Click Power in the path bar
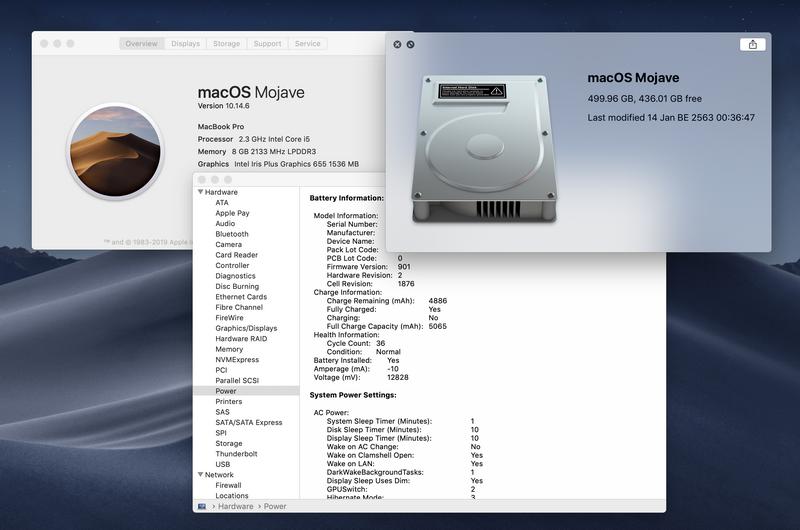800x530 pixels. (275, 507)
